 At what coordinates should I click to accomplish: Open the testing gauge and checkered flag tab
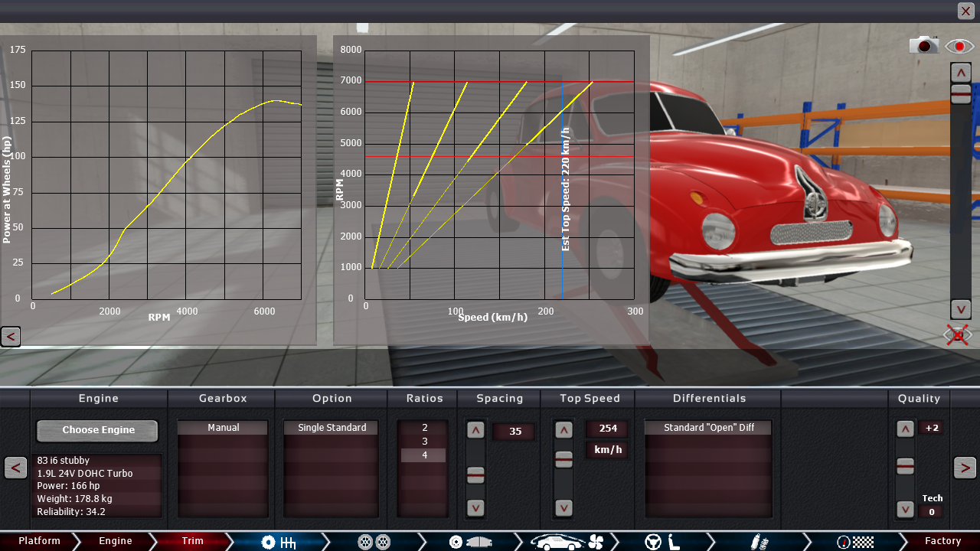point(854,542)
